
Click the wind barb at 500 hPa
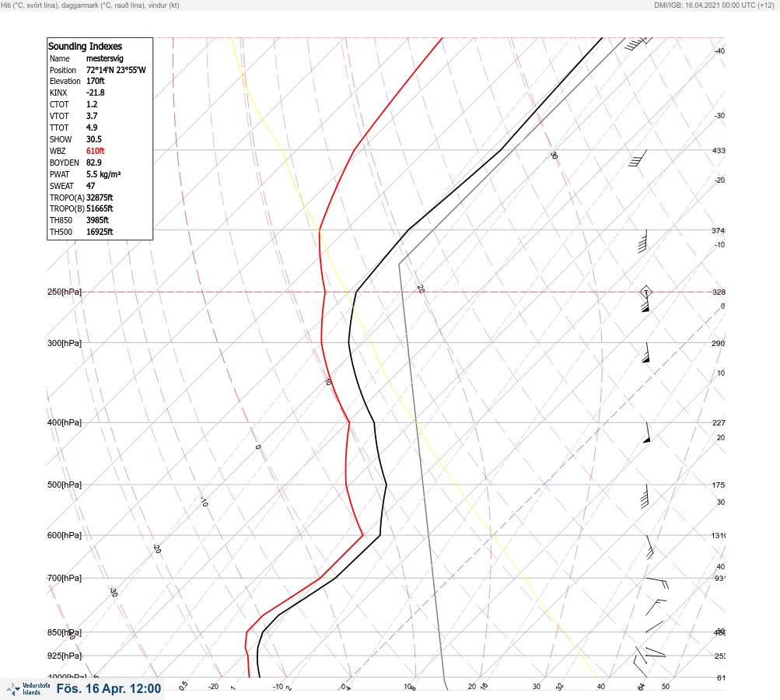(x=645, y=496)
